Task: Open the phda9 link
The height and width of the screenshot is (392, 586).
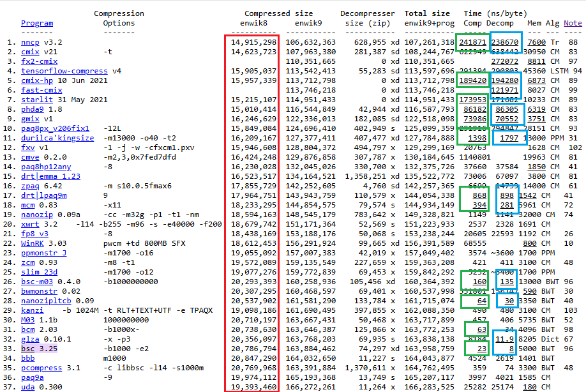Action: (x=33, y=109)
